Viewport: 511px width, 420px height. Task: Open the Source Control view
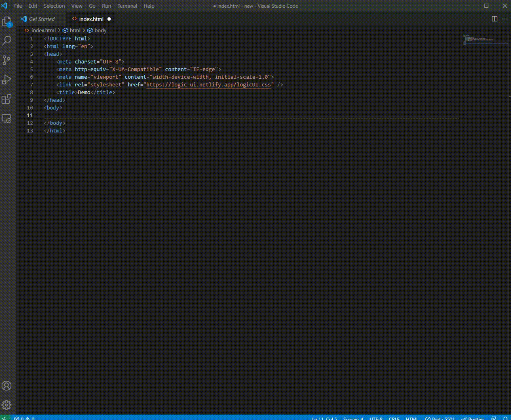[x=6, y=60]
